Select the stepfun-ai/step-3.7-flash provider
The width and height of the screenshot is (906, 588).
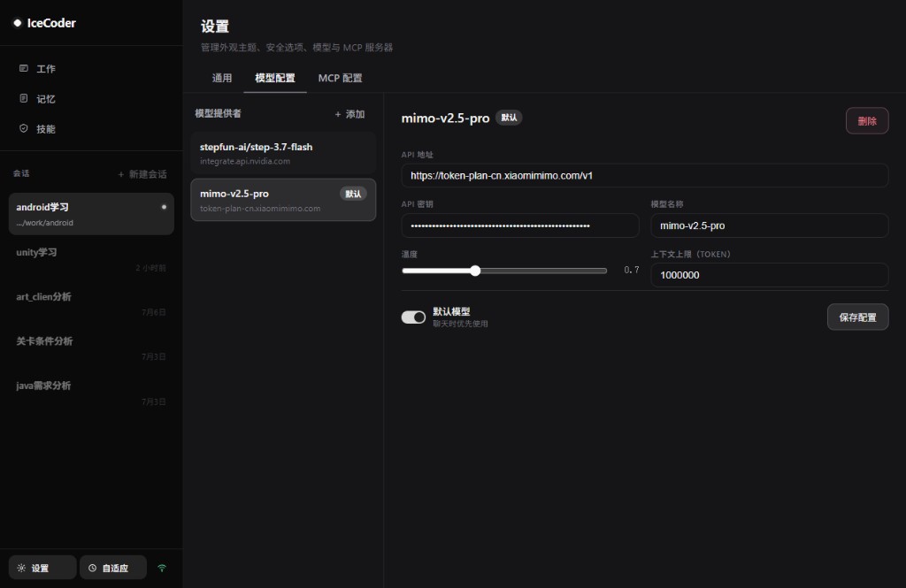(x=283, y=154)
